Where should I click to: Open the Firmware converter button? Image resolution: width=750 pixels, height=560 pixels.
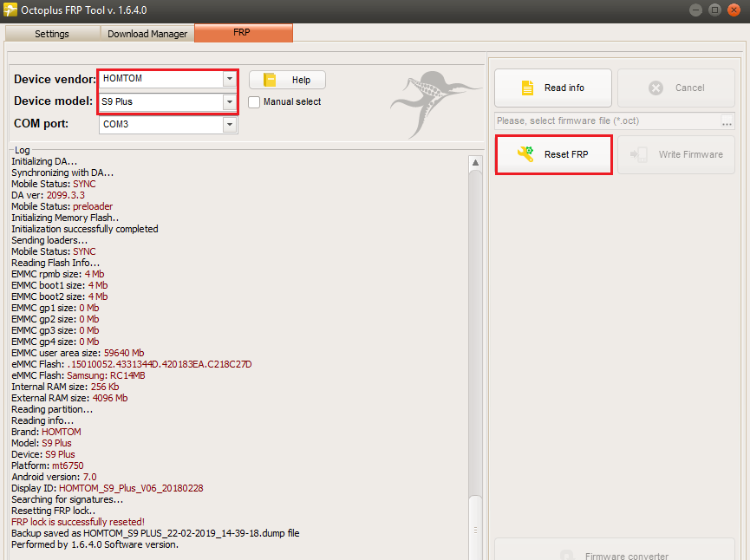point(614,550)
